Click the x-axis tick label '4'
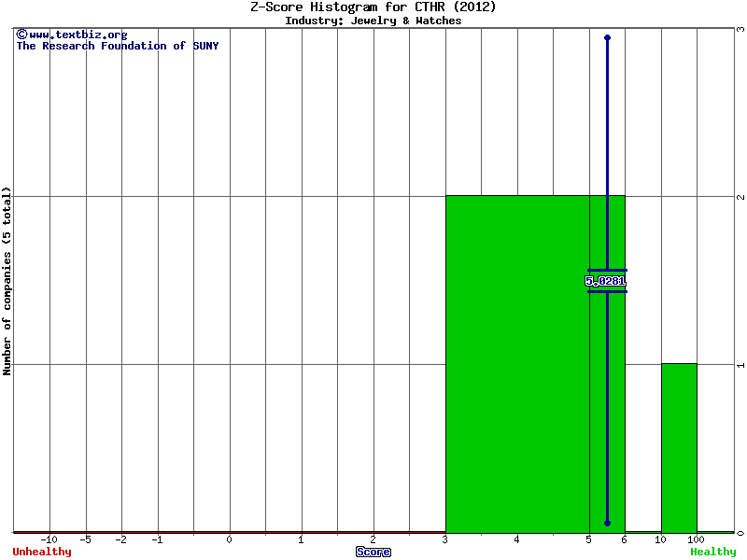Screen dimensions: 747x560 [x=517, y=539]
